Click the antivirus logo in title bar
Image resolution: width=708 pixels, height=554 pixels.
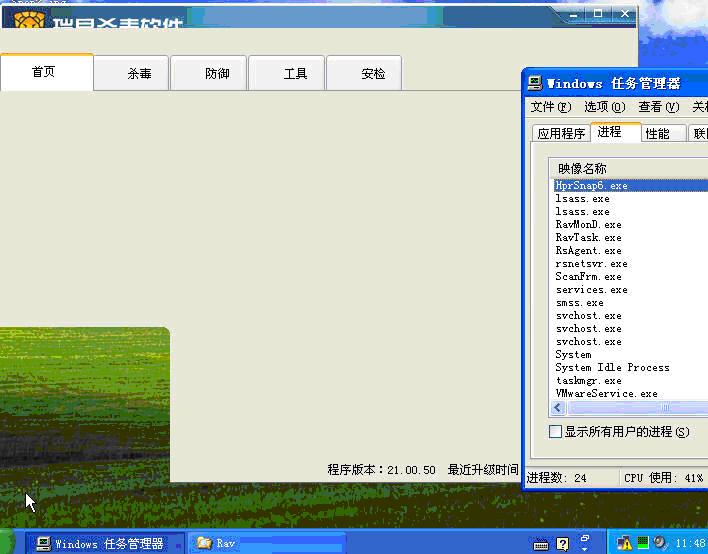point(29,20)
